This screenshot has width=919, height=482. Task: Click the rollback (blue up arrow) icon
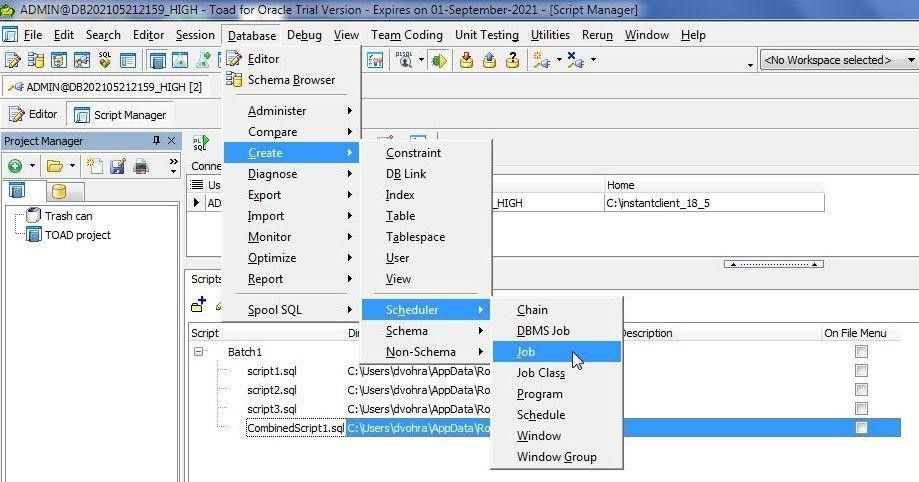pyautogui.click(x=489, y=60)
